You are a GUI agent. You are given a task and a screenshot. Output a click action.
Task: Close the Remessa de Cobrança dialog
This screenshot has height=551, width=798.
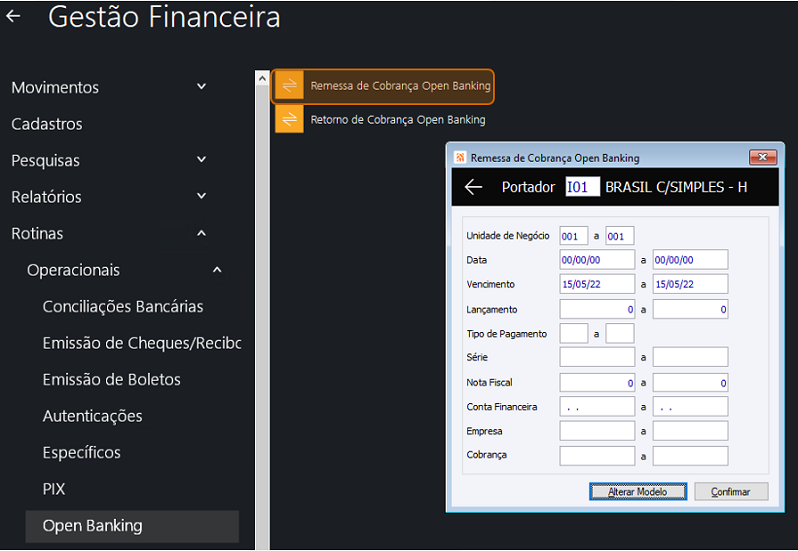click(762, 157)
